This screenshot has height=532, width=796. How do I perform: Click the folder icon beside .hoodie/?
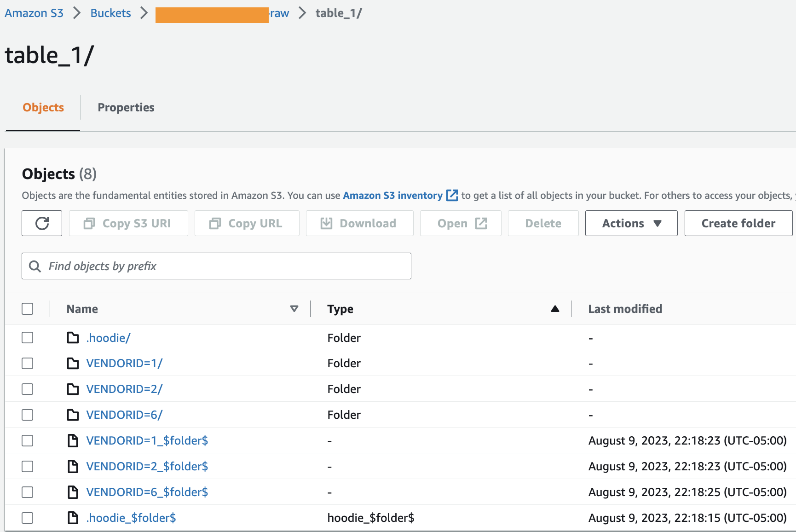pos(73,338)
